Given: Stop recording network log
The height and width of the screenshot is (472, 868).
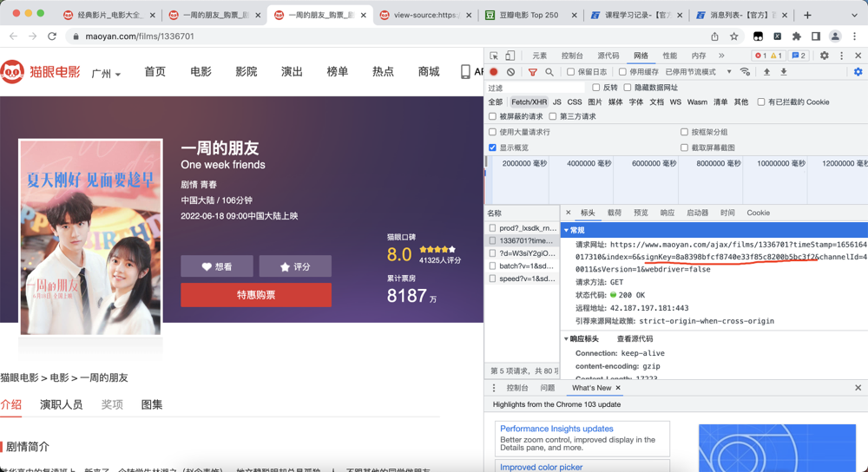Looking at the screenshot, I should pyautogui.click(x=494, y=72).
